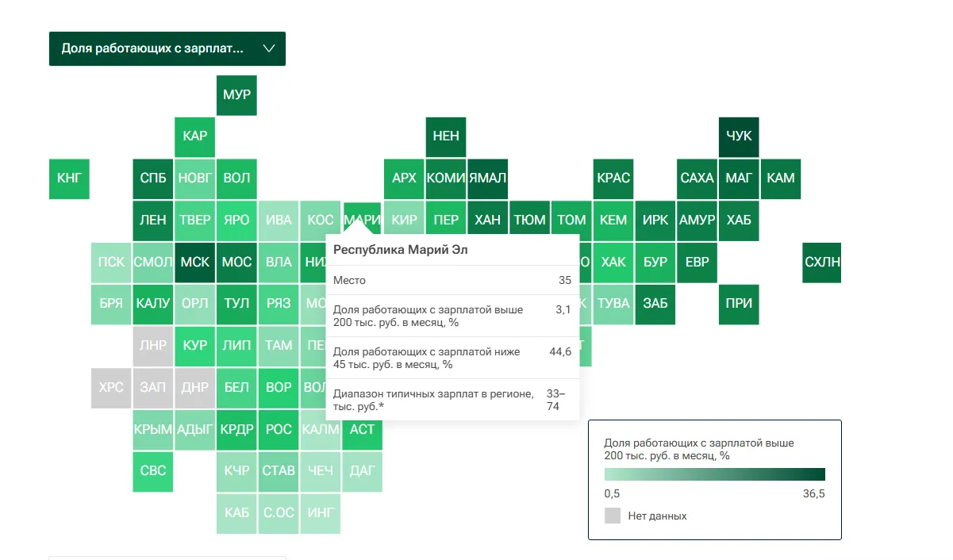Select the КРАС region tile
Screen dimensions: 953x560
click(613, 178)
